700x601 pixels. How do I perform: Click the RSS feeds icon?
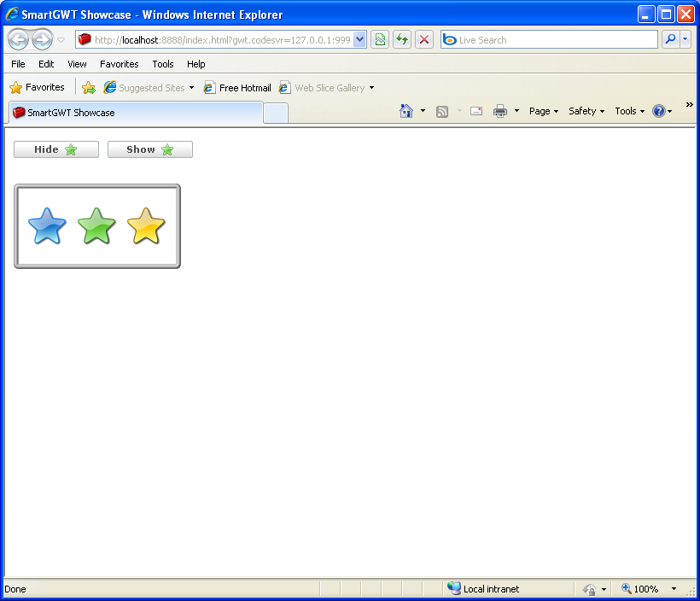click(442, 111)
